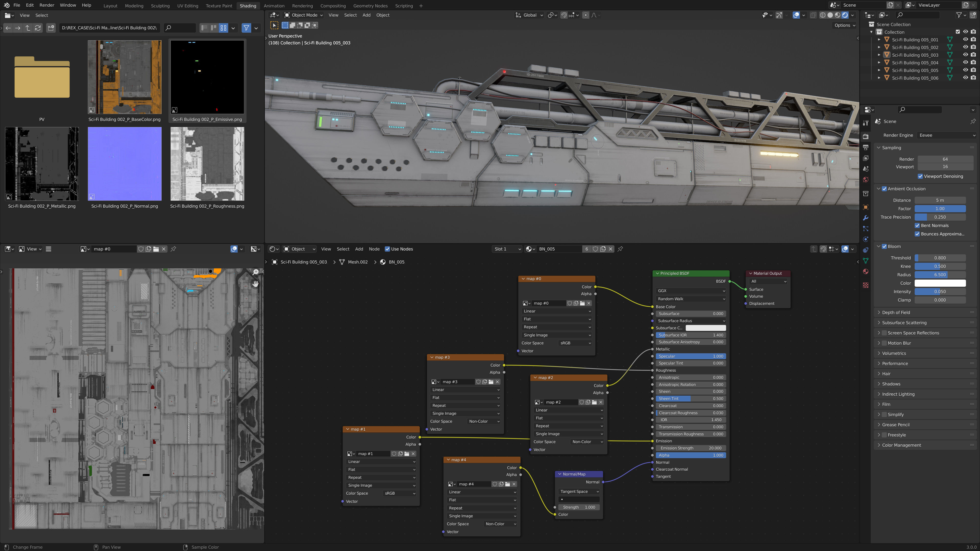Toggle file browser filter funnel

pyautogui.click(x=246, y=28)
